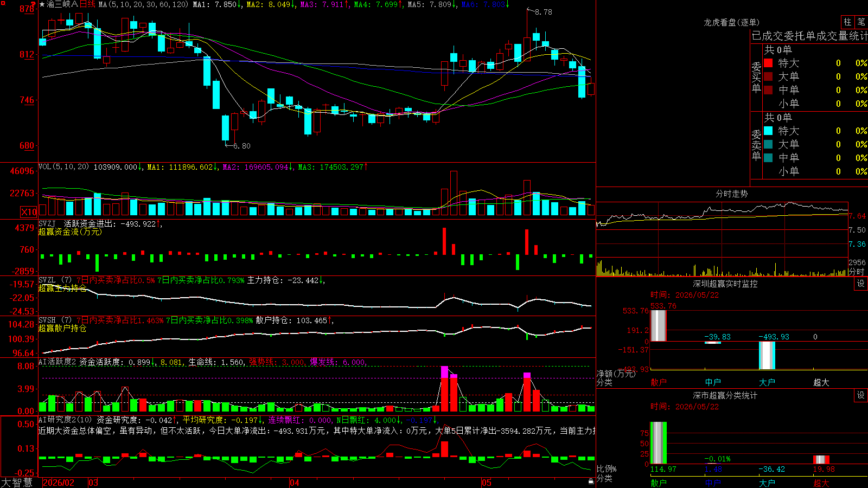Click the 超赢资金流(万元) label
The height and width of the screenshot is (488, 868).
(70, 232)
